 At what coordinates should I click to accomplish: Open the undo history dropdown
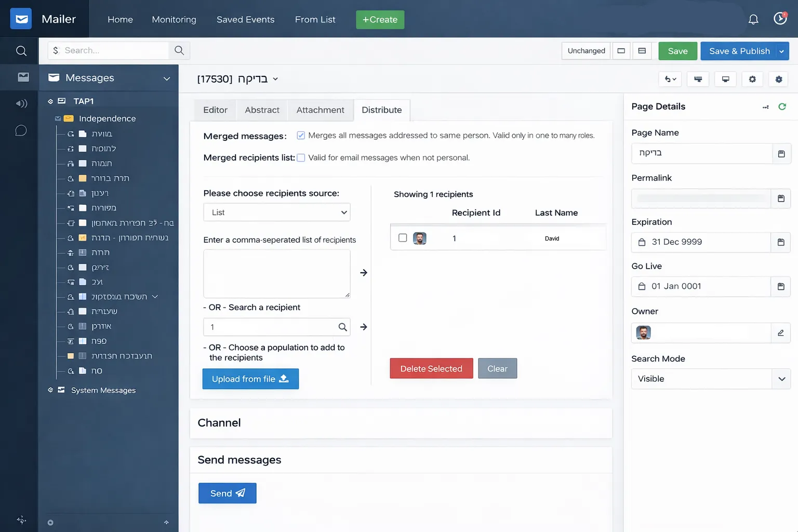[671, 79]
